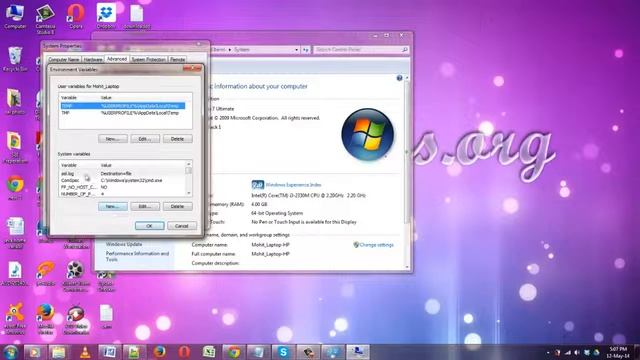Switch to Microsoft Word in taskbar
Image resolution: width=640 pixels, height=360 pixels.
pos(109,352)
